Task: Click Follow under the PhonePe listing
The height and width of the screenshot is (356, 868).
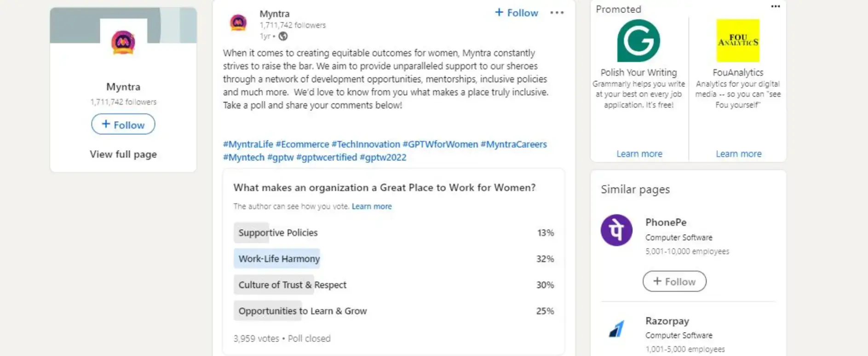Action: click(674, 281)
